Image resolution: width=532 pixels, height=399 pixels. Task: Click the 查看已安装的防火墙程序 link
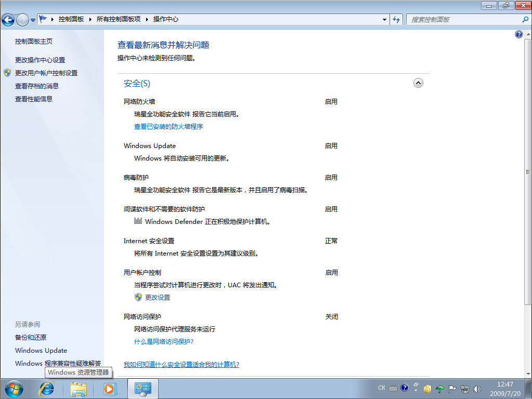[168, 126]
